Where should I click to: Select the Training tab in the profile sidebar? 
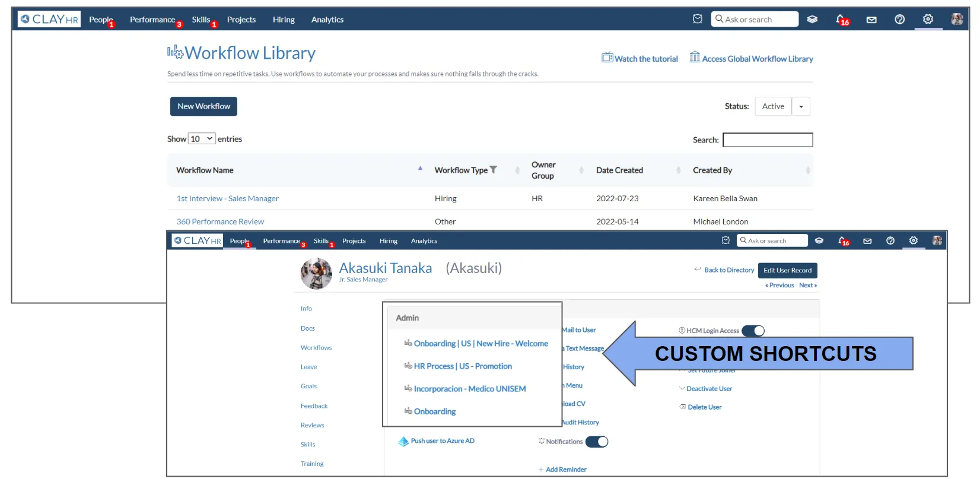[x=312, y=464]
